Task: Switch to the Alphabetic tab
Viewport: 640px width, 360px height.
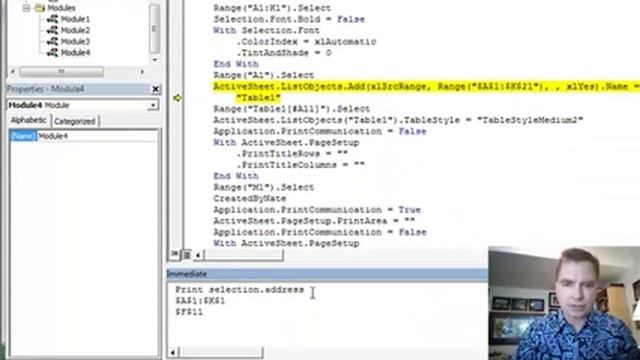Action: [29, 120]
